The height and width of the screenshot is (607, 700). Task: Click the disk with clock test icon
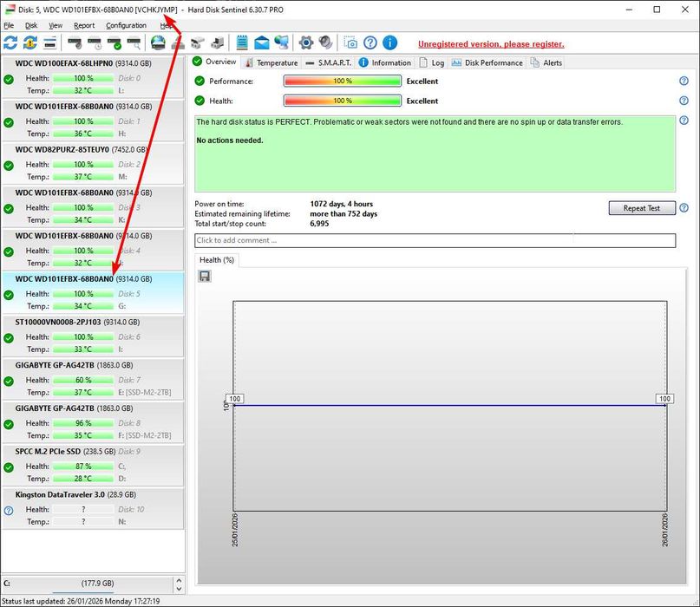(95, 43)
